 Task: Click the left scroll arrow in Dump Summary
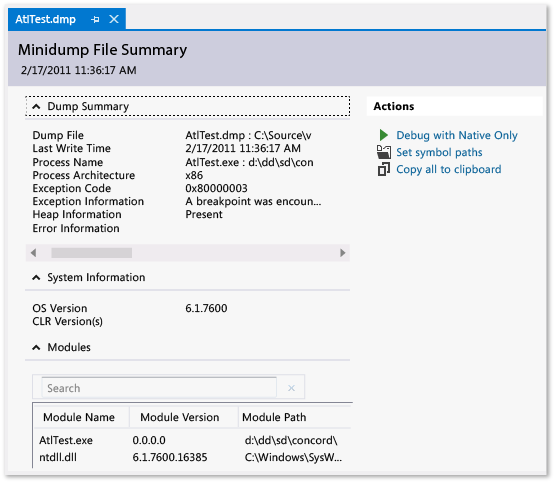coord(34,253)
